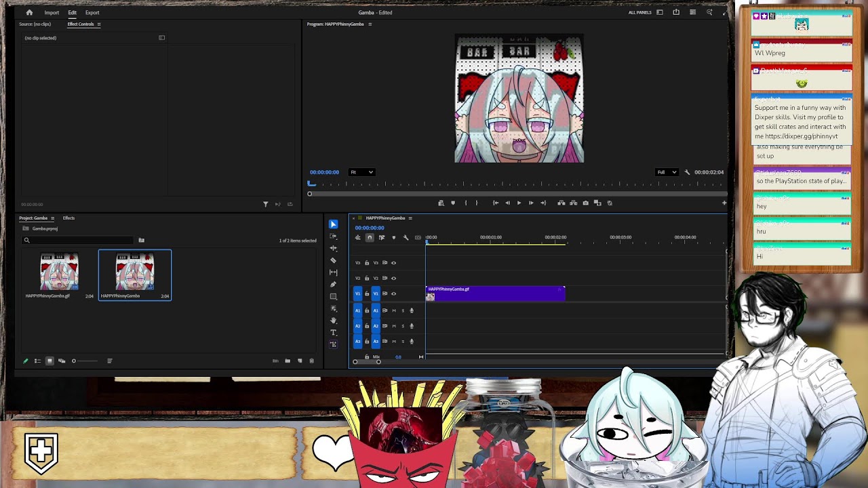Click the Program Monitor settings wrench

(687, 172)
